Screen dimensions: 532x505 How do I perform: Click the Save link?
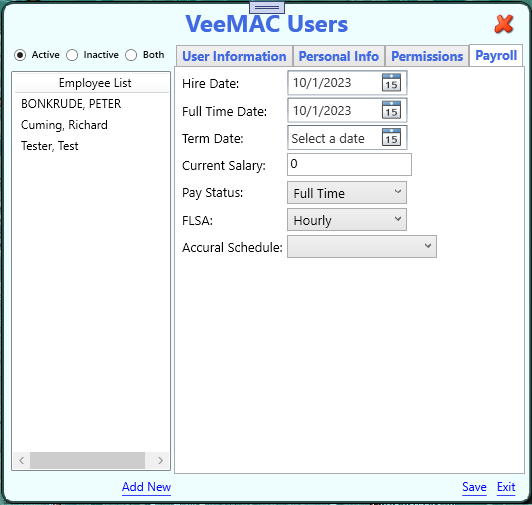point(474,487)
